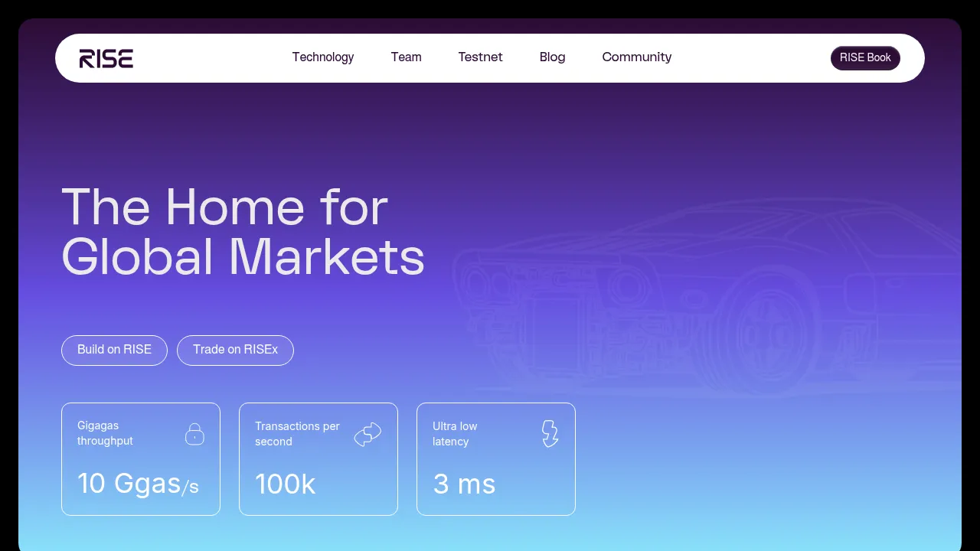
Task: Click the lightning icon in Ultra low latency card
Action: tap(550, 433)
